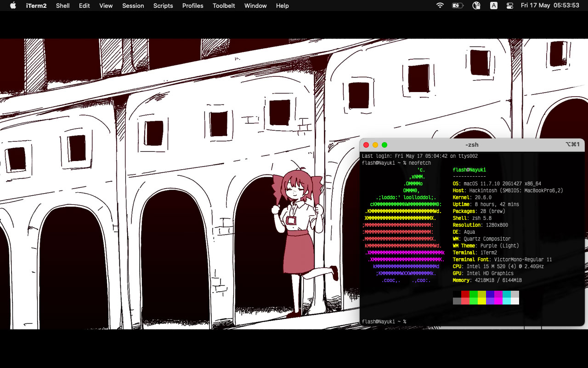
Task: Open the Shell menu
Action: click(63, 6)
